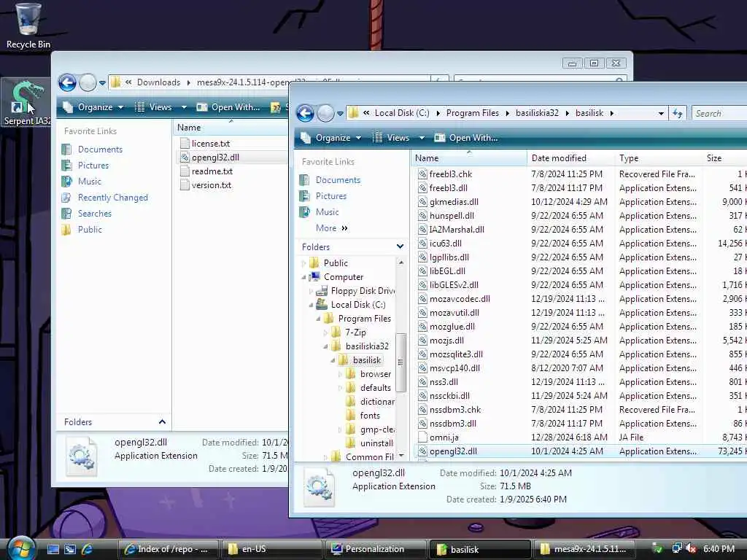
Task: Click the network tray icon
Action: pyautogui.click(x=677, y=548)
